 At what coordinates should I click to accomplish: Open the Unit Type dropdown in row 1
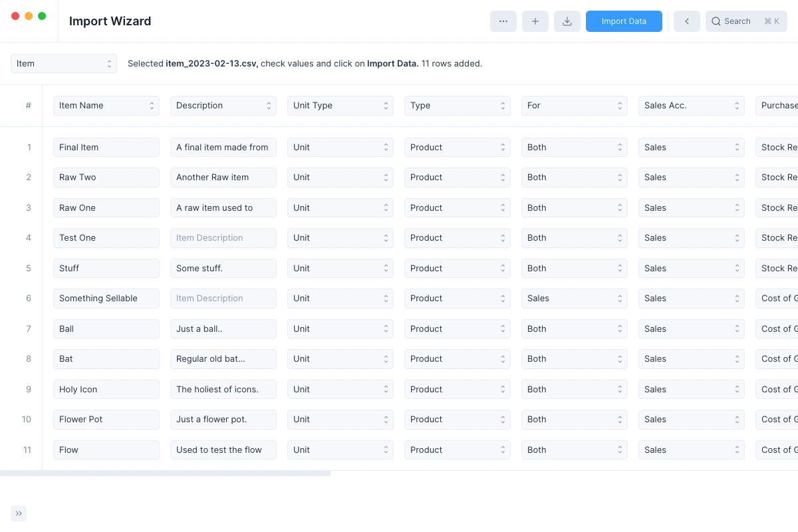tap(340, 148)
